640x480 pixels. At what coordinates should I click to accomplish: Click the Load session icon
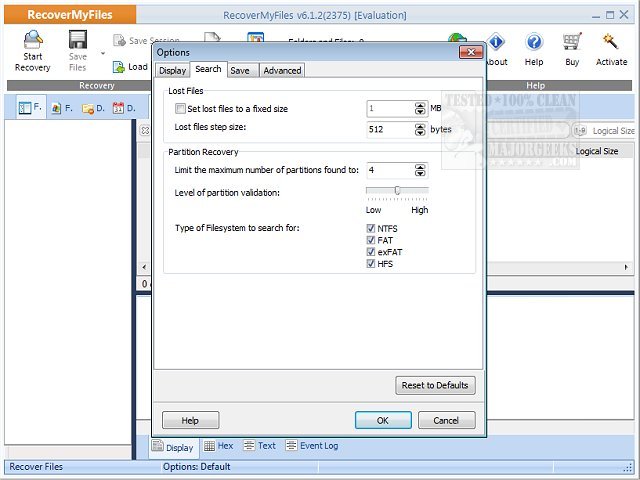click(118, 67)
